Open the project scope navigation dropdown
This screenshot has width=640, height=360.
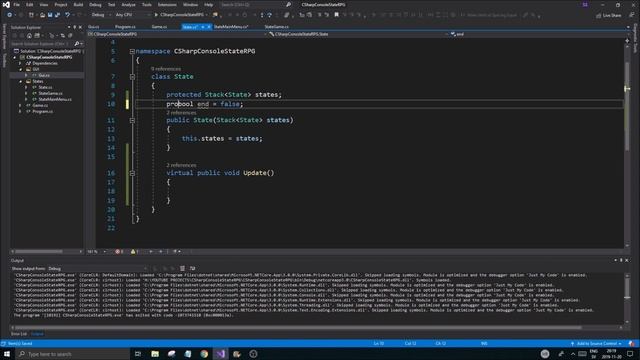pyautogui.click(x=178, y=34)
